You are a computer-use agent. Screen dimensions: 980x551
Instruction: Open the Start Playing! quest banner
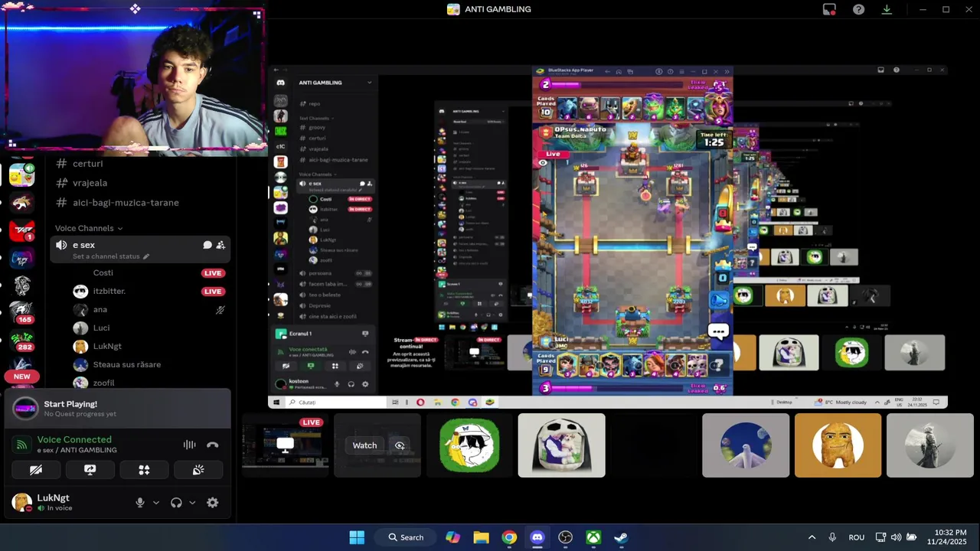point(118,409)
